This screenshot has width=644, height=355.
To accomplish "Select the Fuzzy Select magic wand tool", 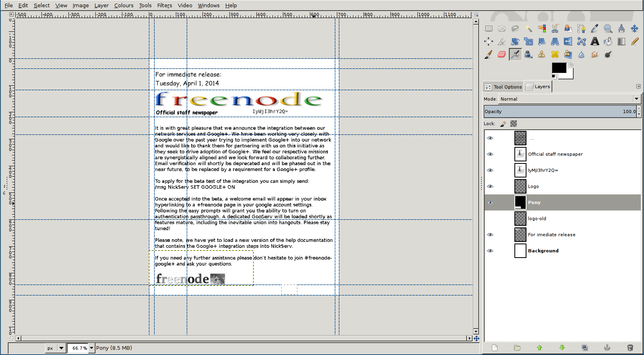I will click(x=528, y=29).
